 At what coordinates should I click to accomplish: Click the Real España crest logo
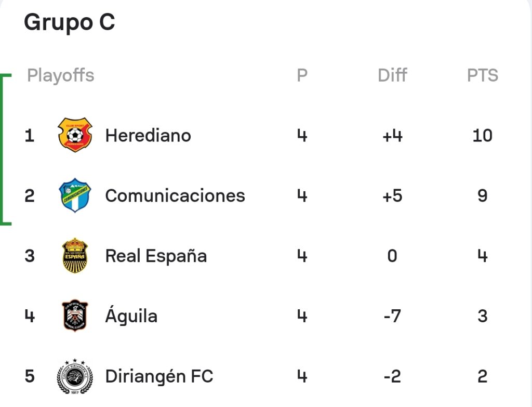click(75, 256)
